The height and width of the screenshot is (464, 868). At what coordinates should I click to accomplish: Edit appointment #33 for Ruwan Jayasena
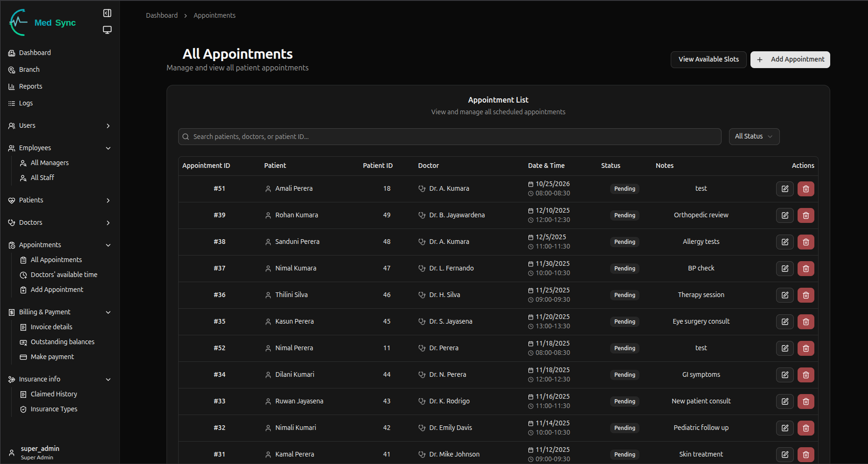click(x=785, y=402)
